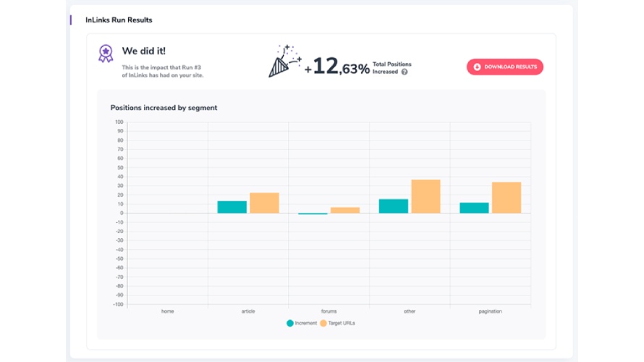Click the teal Increment bar for pagination

click(x=475, y=208)
